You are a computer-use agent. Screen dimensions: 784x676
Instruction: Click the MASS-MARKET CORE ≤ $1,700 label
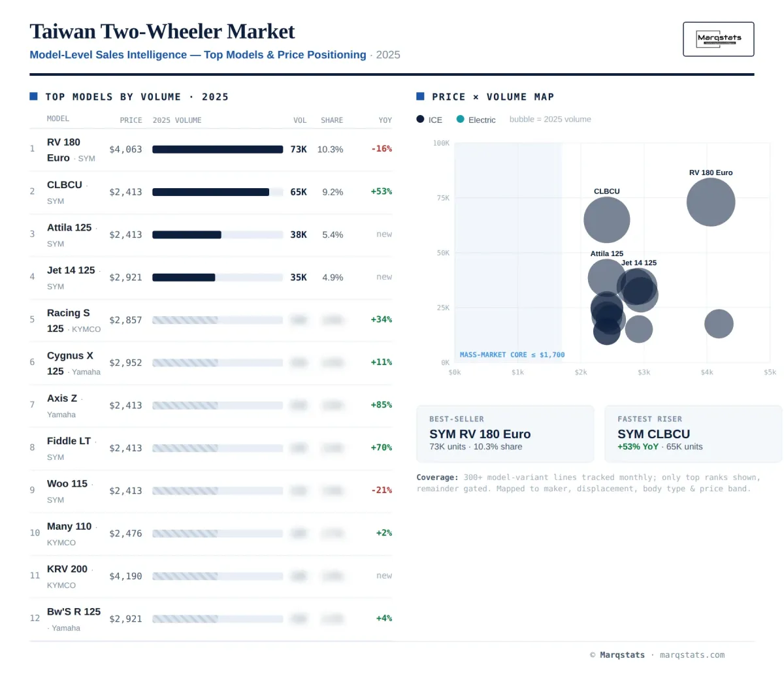point(512,355)
